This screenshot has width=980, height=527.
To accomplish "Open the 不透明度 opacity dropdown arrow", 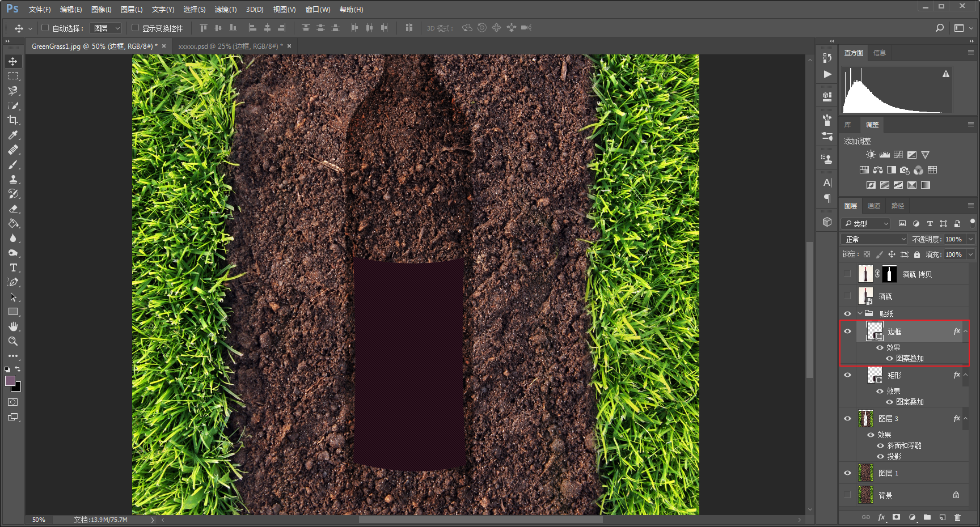I will point(970,239).
